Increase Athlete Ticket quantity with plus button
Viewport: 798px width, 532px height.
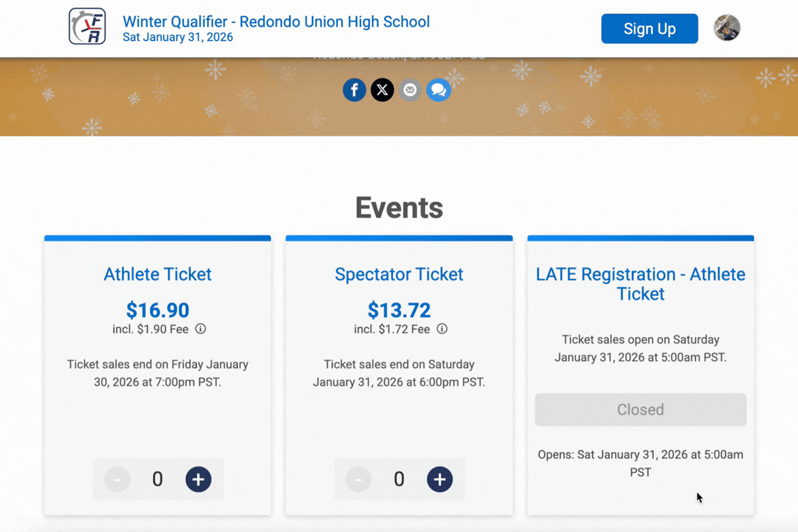[198, 479]
